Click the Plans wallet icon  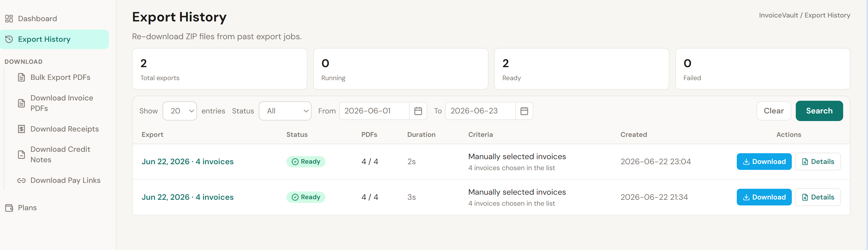click(9, 208)
